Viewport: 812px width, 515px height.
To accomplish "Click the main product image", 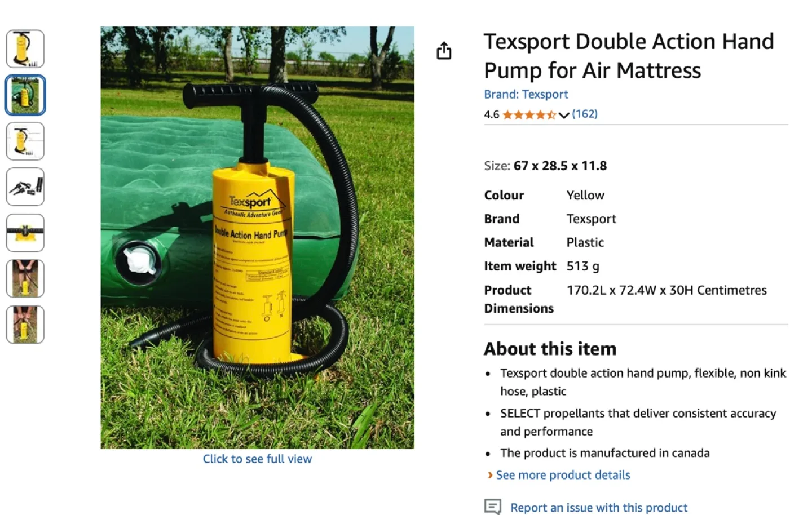I will (x=257, y=237).
